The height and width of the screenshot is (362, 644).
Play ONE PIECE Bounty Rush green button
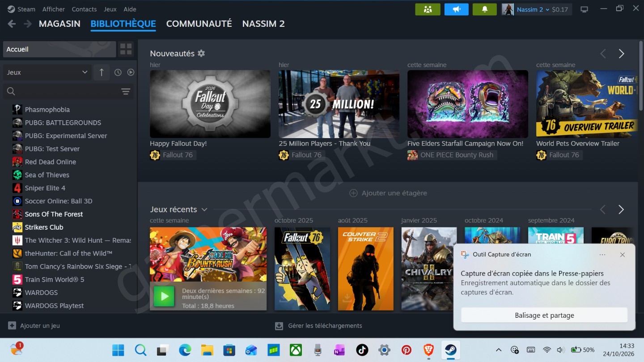point(164,296)
